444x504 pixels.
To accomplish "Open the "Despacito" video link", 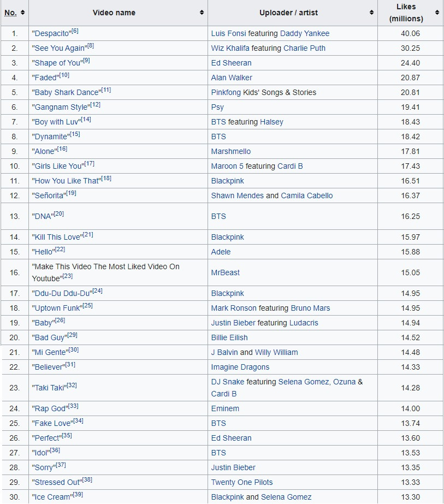I will [51, 34].
